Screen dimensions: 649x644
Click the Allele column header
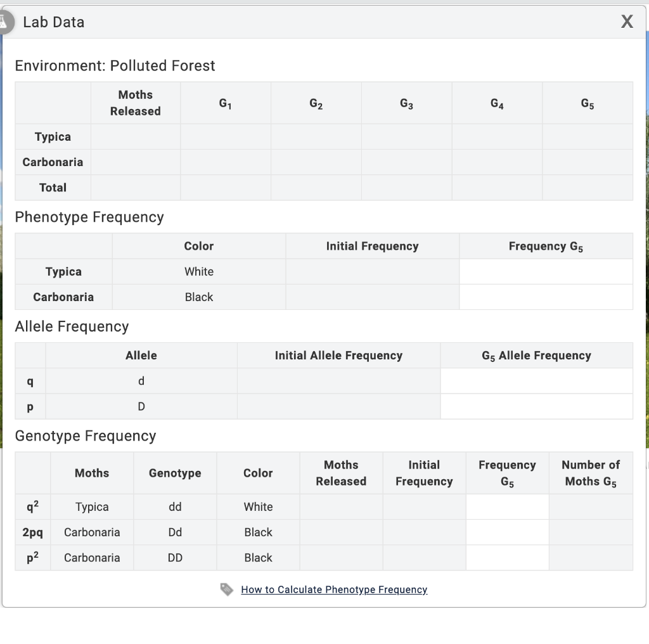pos(141,355)
